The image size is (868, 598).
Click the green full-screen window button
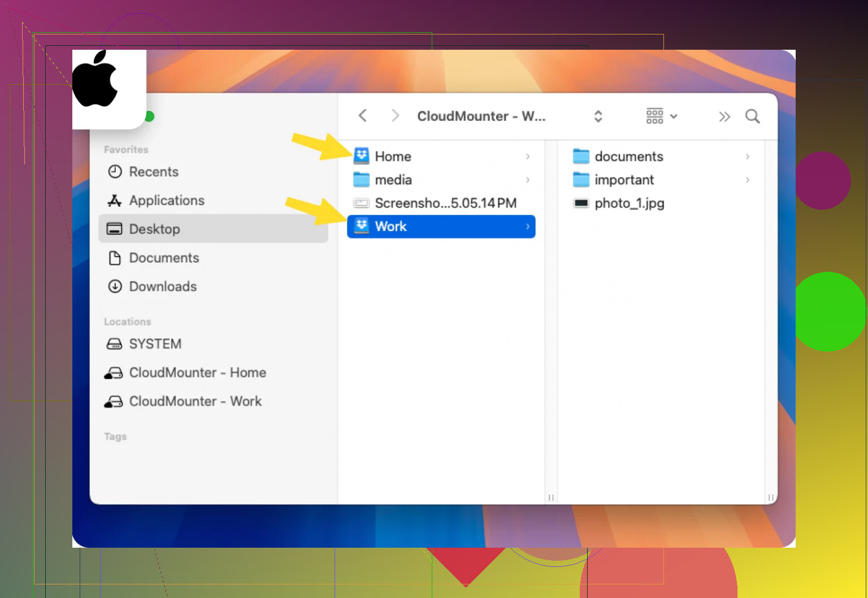point(149,116)
